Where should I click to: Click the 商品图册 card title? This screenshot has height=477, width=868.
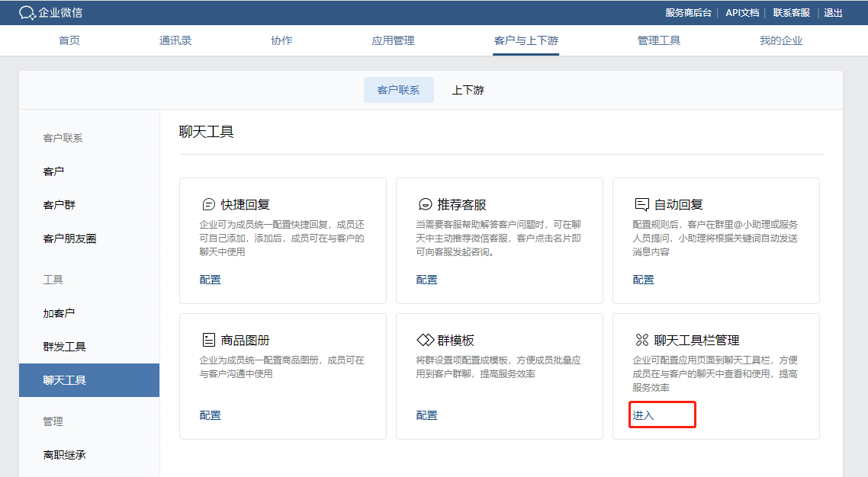(245, 340)
